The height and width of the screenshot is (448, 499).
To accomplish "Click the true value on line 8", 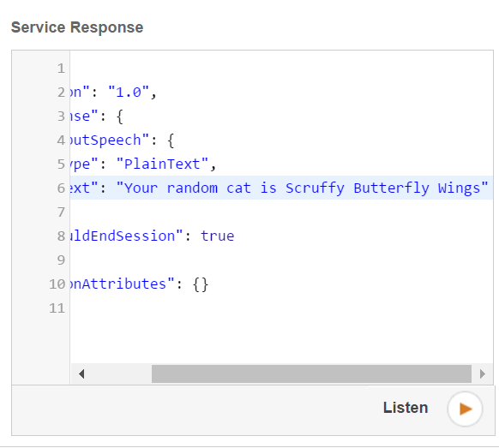I will click(x=218, y=236).
